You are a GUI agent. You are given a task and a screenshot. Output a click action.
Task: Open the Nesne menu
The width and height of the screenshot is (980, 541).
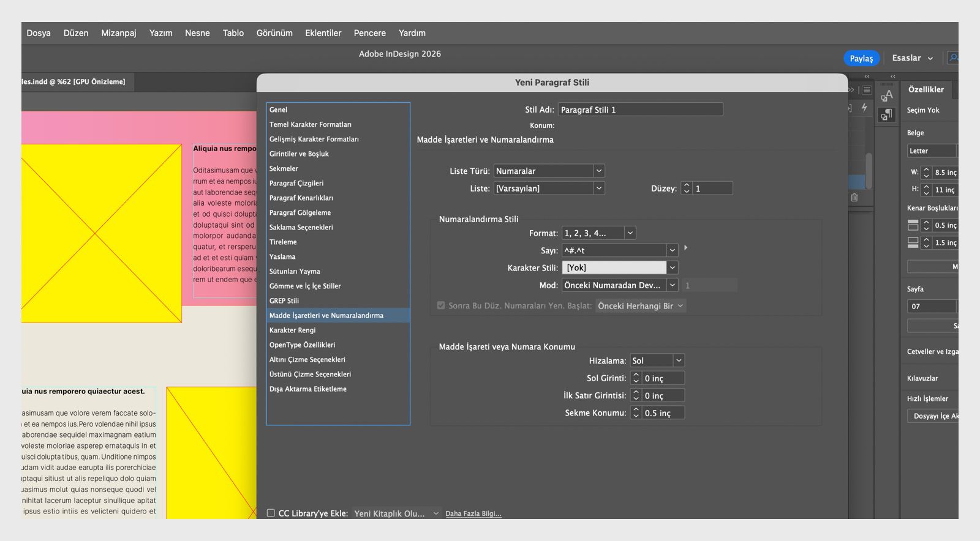click(x=197, y=33)
